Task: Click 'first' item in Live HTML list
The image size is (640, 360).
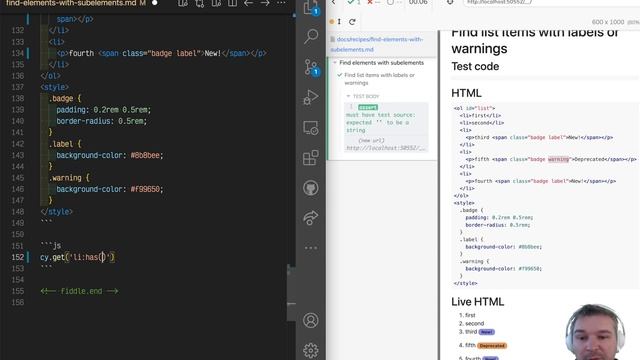Action: [470, 315]
